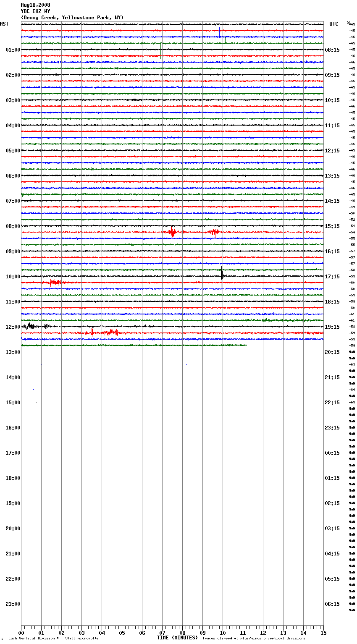This screenshot has width=357, height=644.
Task: Click minute 09 on the time axis
Action: [x=202, y=633]
